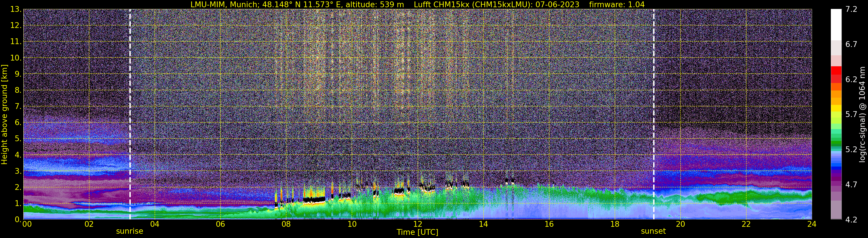Click the 22 hour tick label
868x238 pixels.
tap(746, 224)
